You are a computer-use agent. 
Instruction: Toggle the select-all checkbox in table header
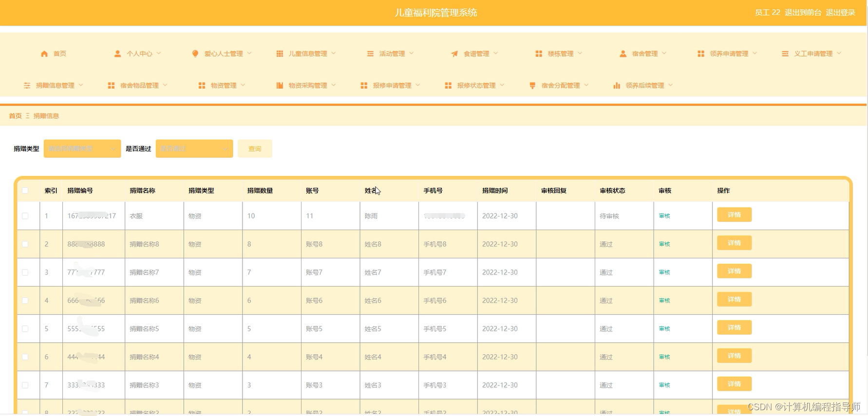coord(25,191)
